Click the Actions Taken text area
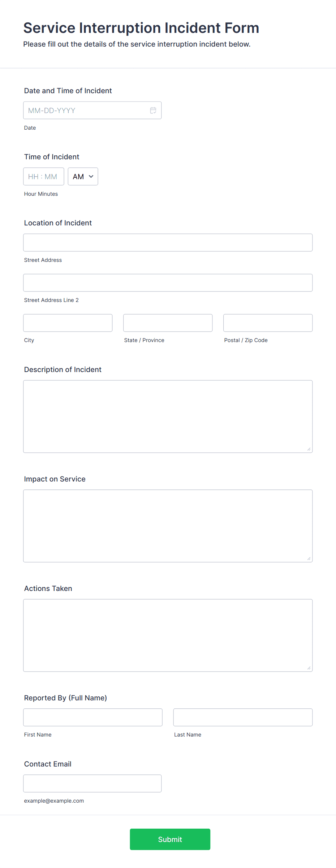This screenshot has width=336, height=868. coord(168,635)
